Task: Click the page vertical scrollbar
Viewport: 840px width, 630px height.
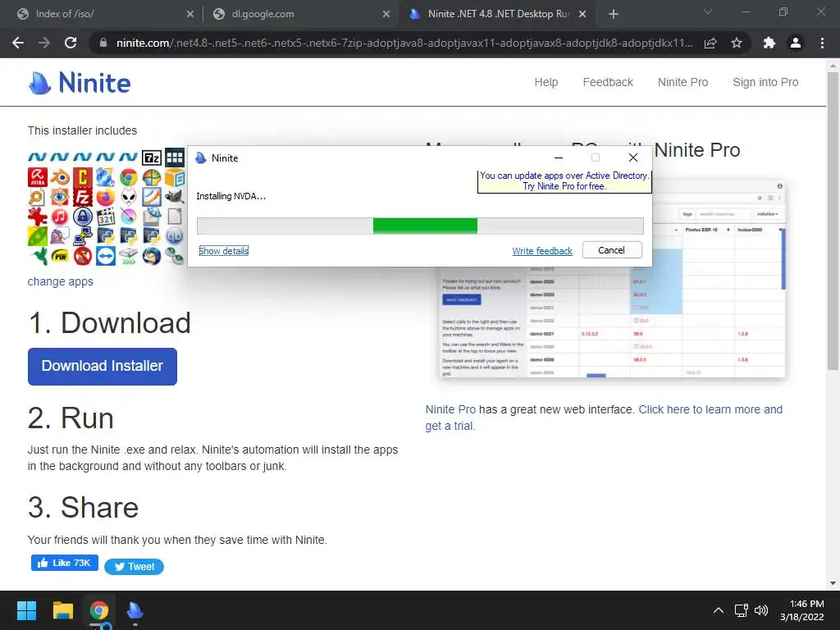Action: (x=833, y=220)
